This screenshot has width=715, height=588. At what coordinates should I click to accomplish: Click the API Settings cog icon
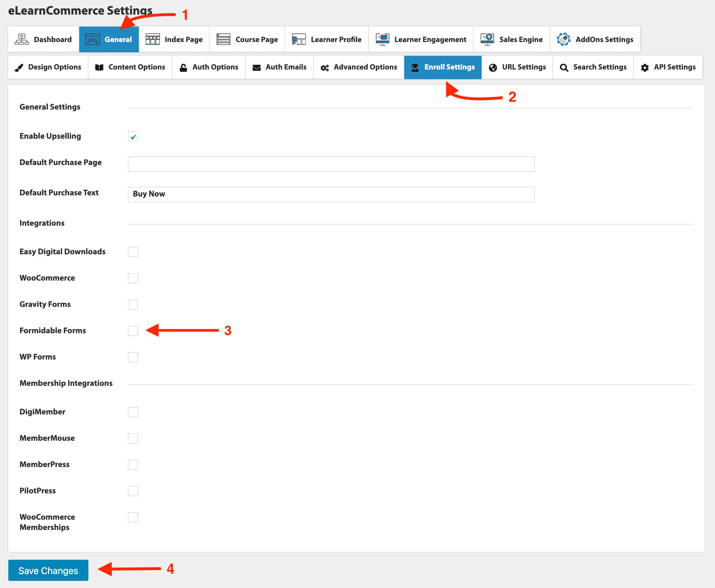(645, 67)
